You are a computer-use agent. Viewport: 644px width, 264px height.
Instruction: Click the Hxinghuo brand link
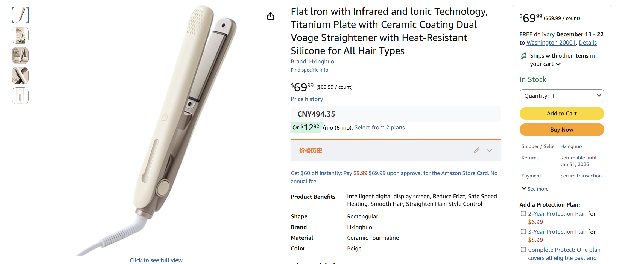point(321,61)
